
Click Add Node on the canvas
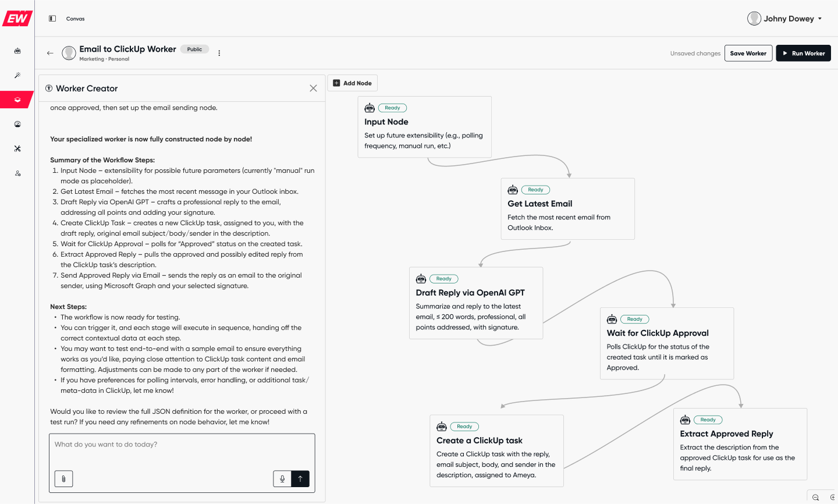(353, 83)
